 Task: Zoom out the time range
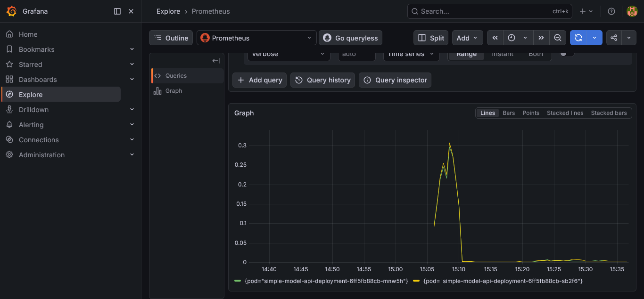[x=557, y=38]
